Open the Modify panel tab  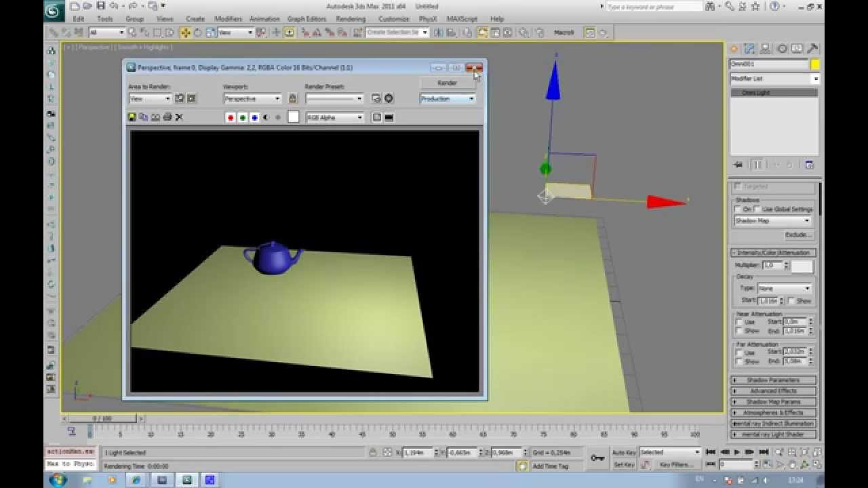point(750,49)
